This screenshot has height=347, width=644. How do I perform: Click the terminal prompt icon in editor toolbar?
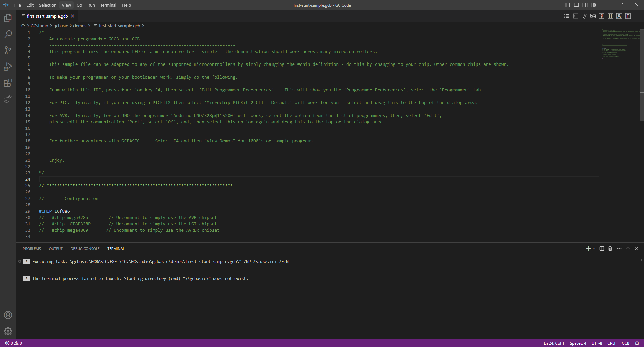point(576,16)
